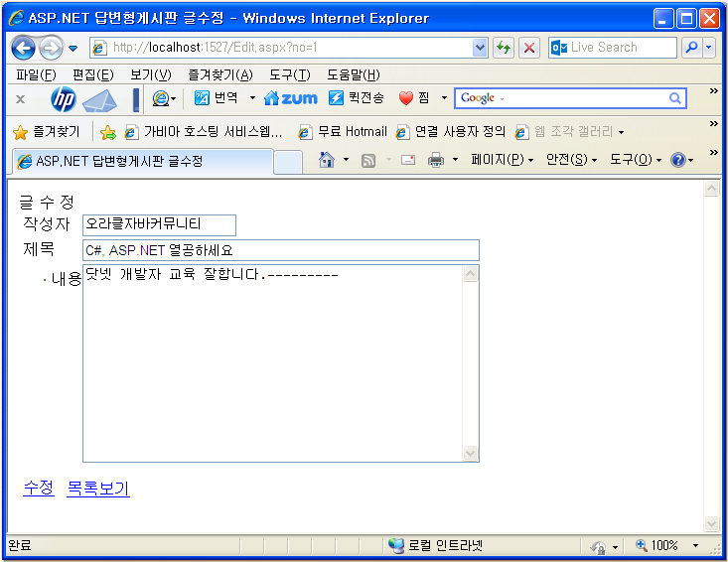The height and width of the screenshot is (562, 728).
Task: Click the Print printer icon
Action: [x=435, y=160]
